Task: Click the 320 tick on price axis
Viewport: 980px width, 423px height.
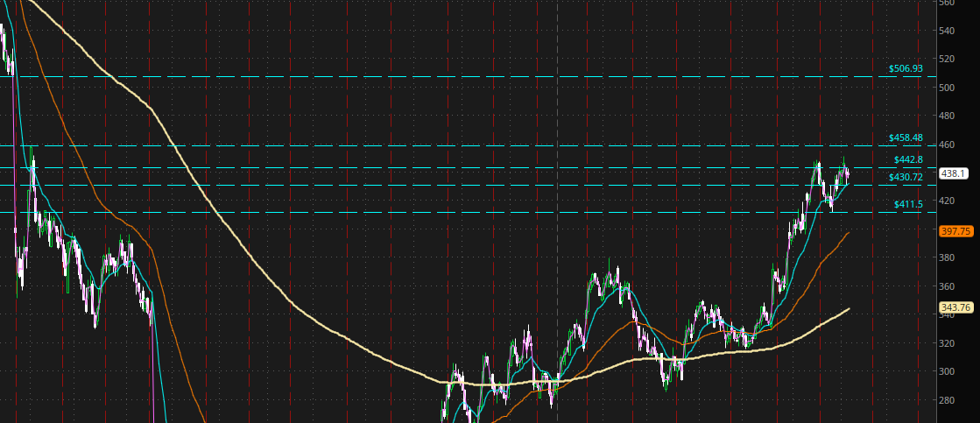Action: pyautogui.click(x=947, y=343)
